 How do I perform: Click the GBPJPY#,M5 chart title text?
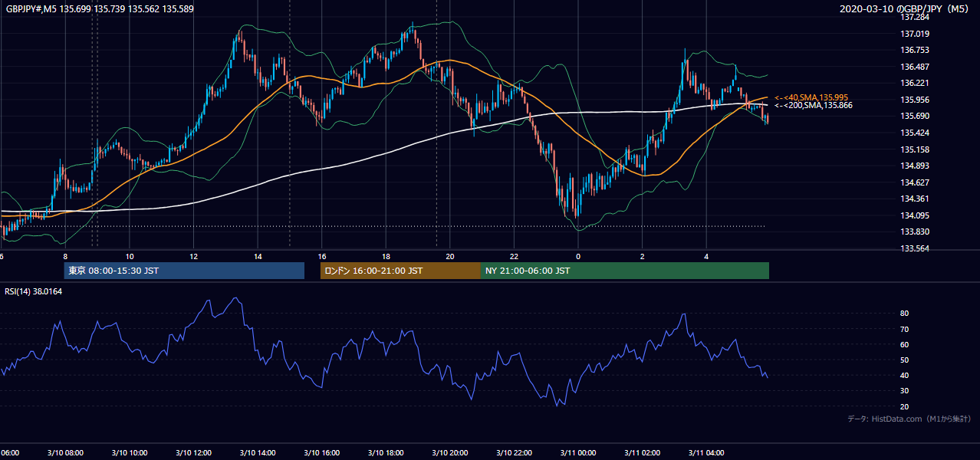(100, 8)
